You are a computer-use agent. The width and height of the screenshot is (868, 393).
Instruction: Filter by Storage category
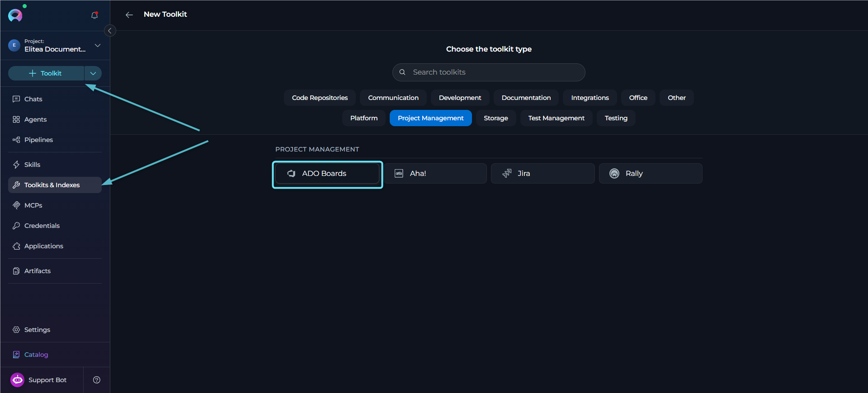point(496,118)
